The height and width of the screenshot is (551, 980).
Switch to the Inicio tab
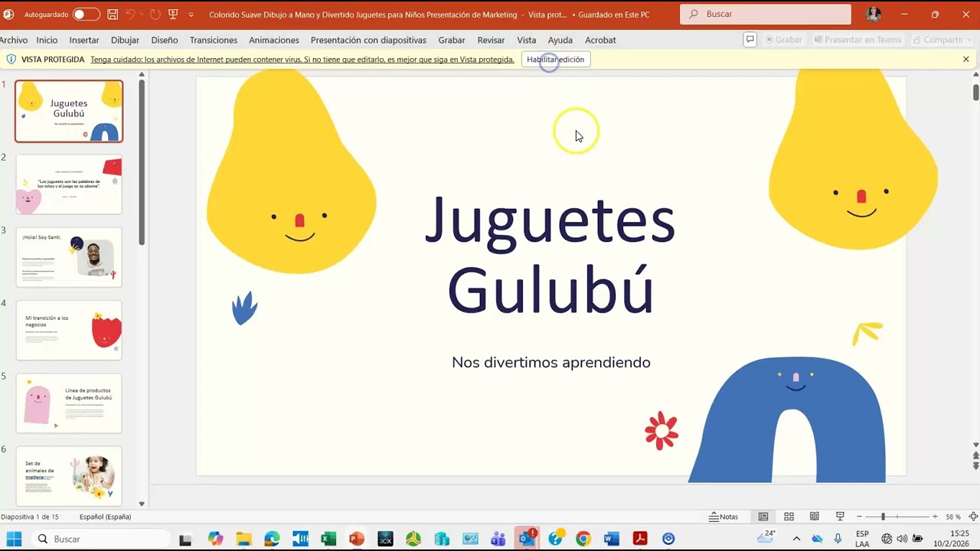47,40
